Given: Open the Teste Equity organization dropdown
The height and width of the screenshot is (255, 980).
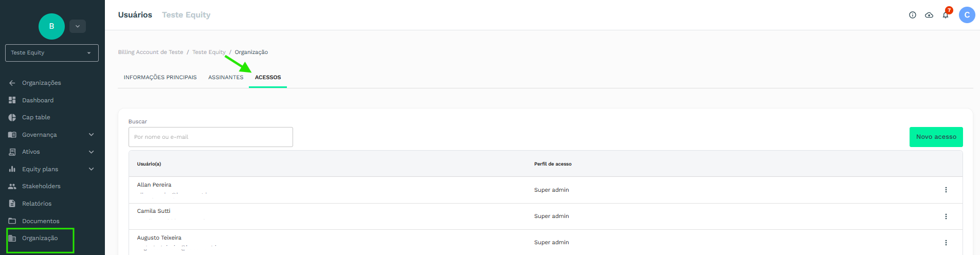Looking at the screenshot, I should (x=51, y=53).
